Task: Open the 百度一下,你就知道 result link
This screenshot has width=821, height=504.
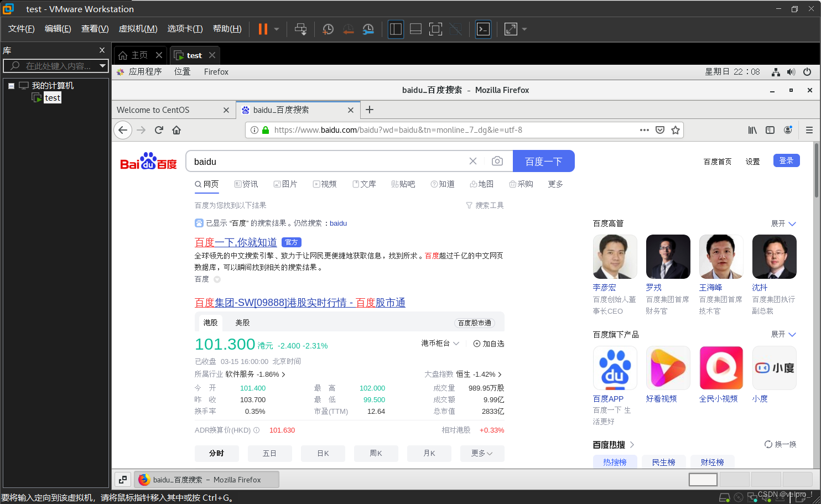Action: click(x=236, y=242)
